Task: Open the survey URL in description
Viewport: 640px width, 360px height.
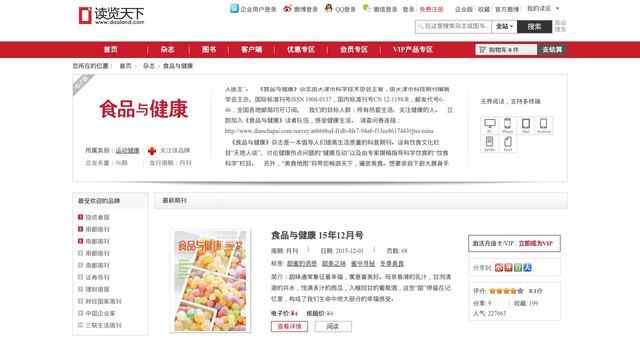Action: click(329, 131)
